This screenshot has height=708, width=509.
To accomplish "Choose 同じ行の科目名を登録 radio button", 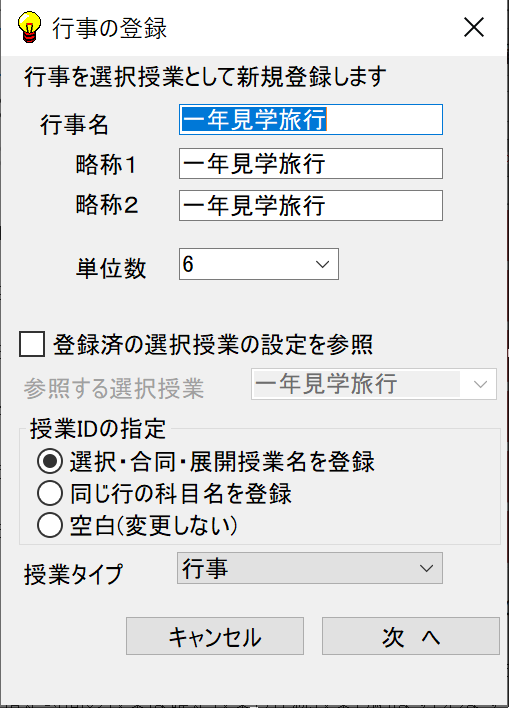I will click(50, 493).
